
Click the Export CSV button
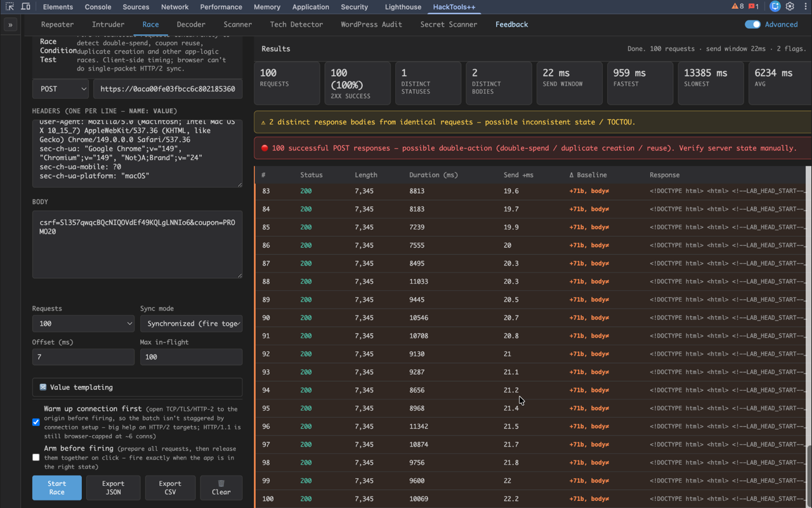coord(170,488)
